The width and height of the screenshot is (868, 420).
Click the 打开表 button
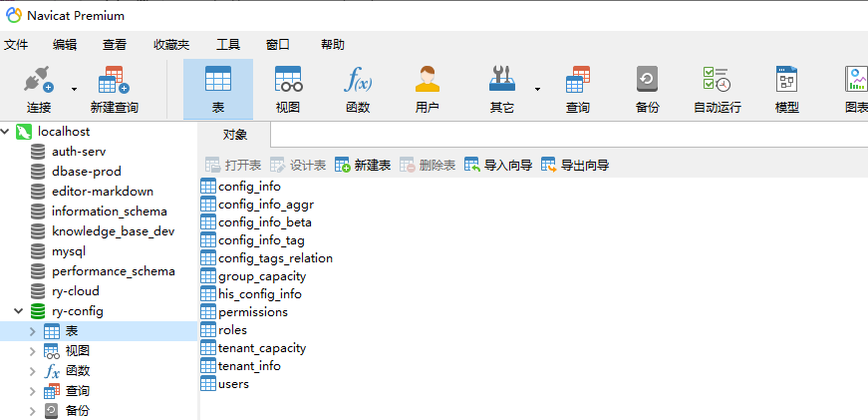(x=233, y=165)
